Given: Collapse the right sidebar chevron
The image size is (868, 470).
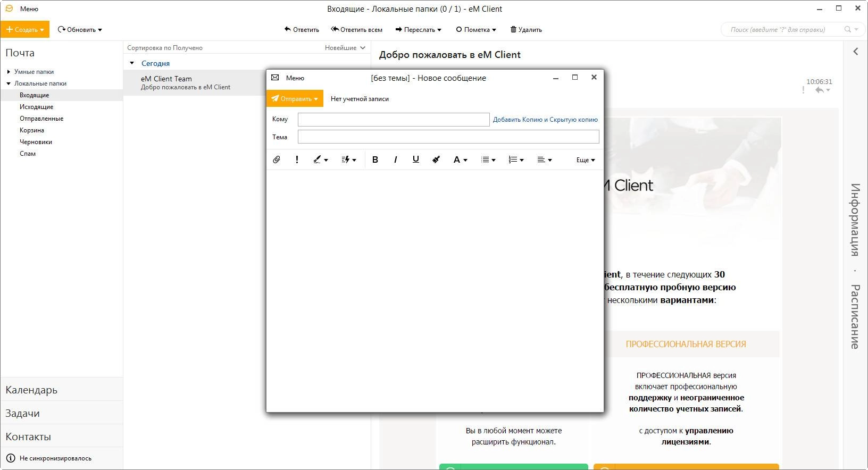Looking at the screenshot, I should tap(856, 52).
